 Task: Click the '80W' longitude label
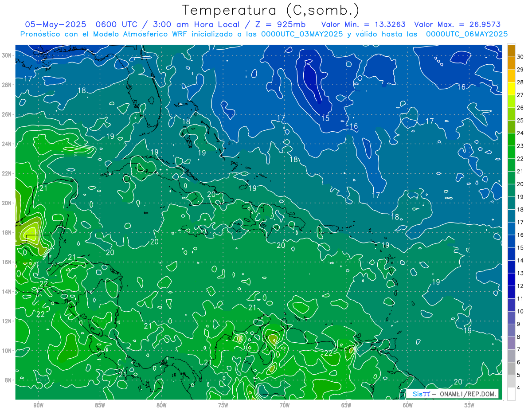click(x=161, y=405)
